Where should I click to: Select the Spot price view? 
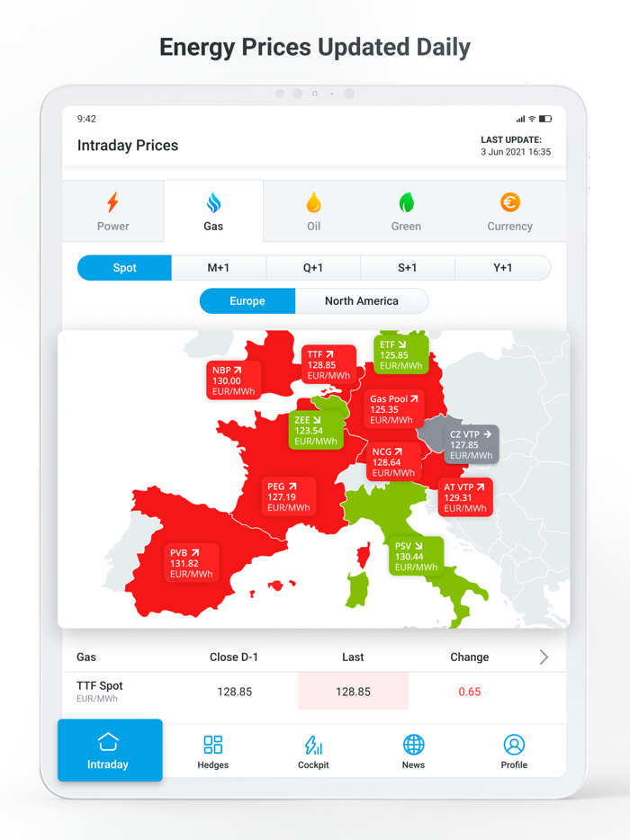123,267
